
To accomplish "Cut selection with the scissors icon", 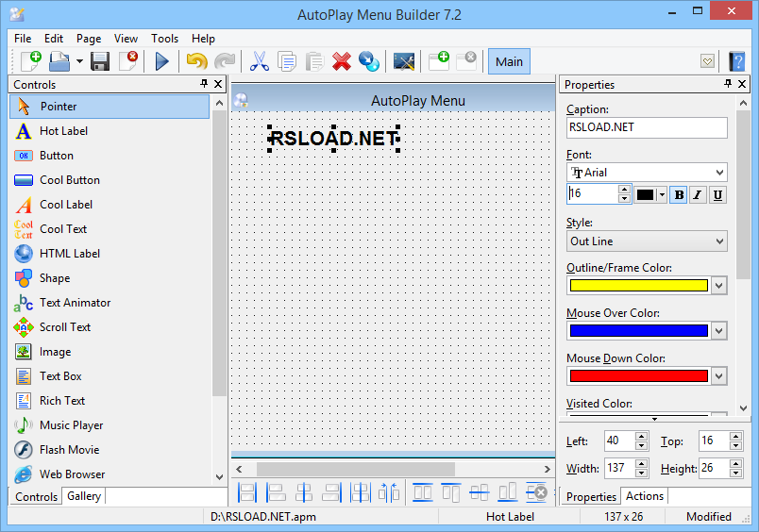I will (260, 61).
